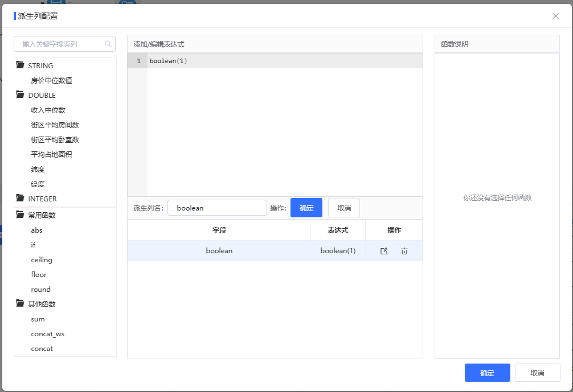573x392 pixels.
Task: Collapse the STRING folder icon
Action: tap(20, 65)
